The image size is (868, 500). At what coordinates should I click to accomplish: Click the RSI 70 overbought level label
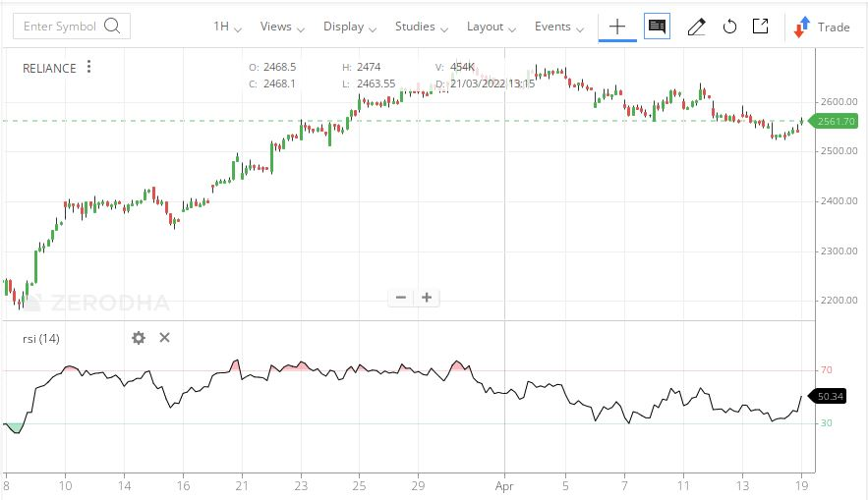tap(826, 370)
